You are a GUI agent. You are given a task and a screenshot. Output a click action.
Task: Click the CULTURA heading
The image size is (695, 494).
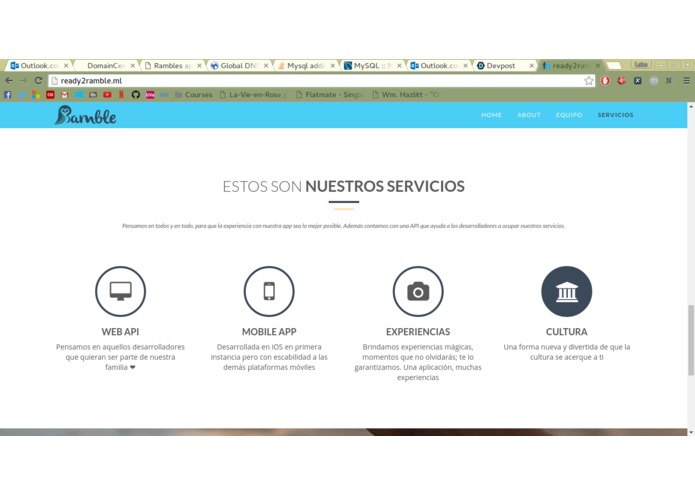click(566, 332)
